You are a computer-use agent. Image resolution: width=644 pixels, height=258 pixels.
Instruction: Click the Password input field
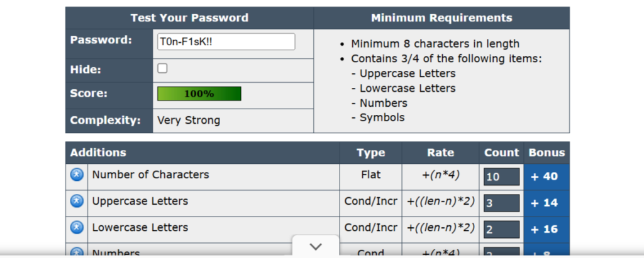[226, 41]
